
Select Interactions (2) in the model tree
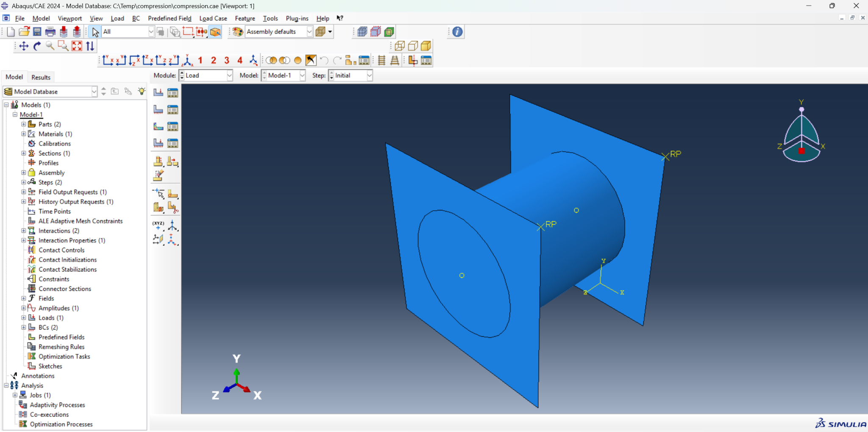pyautogui.click(x=58, y=231)
